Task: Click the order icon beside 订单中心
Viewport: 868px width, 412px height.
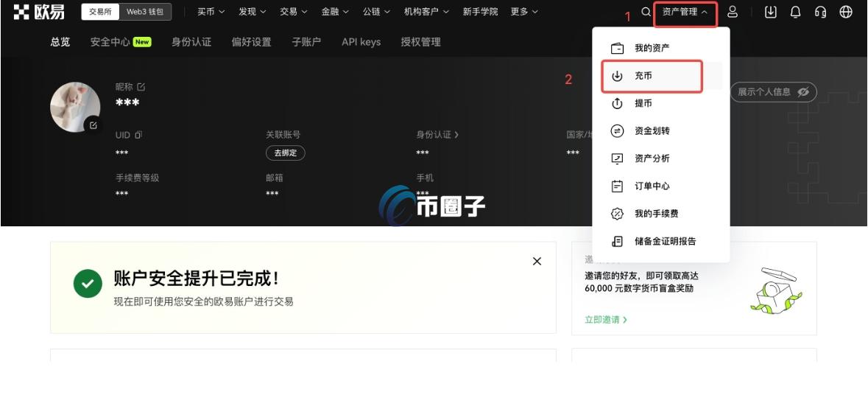Action: (x=617, y=186)
